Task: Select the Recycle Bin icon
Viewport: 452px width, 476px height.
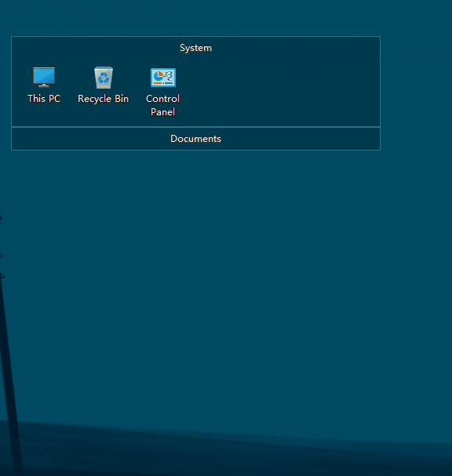Action: pyautogui.click(x=104, y=78)
